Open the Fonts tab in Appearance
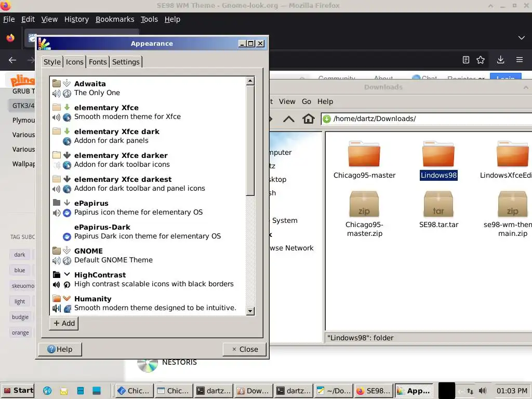 coord(98,62)
